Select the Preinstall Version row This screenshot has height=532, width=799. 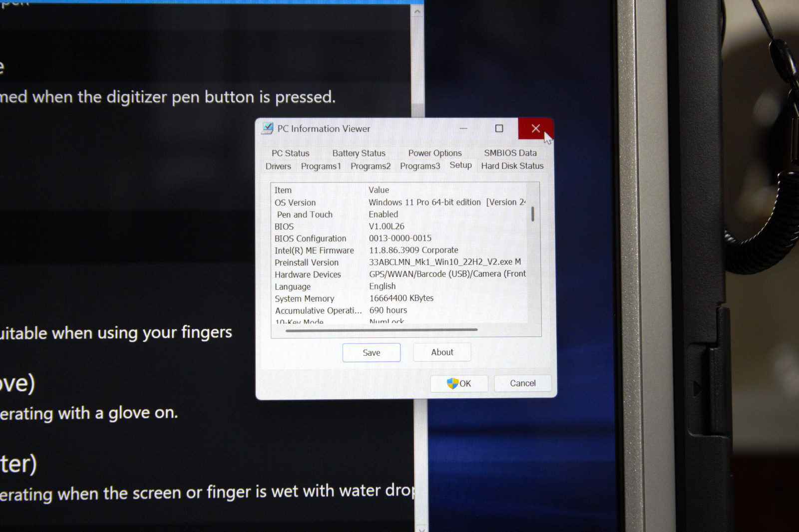399,263
